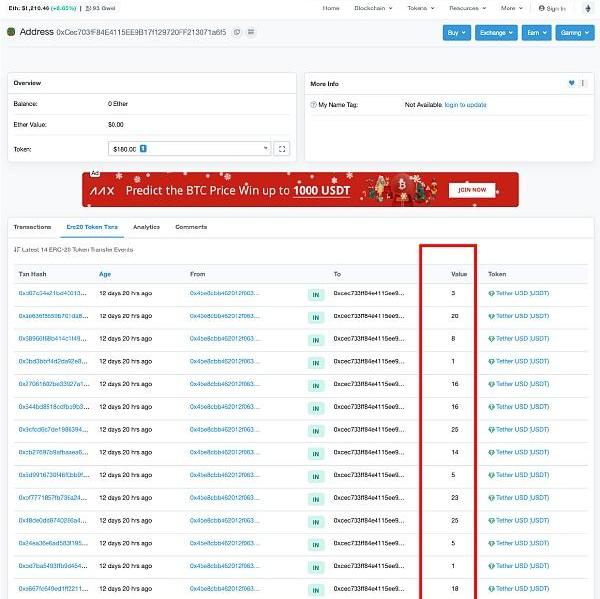The image size is (600, 599).
Task: Click Tether icon in the value 18 row
Action: 491,589
